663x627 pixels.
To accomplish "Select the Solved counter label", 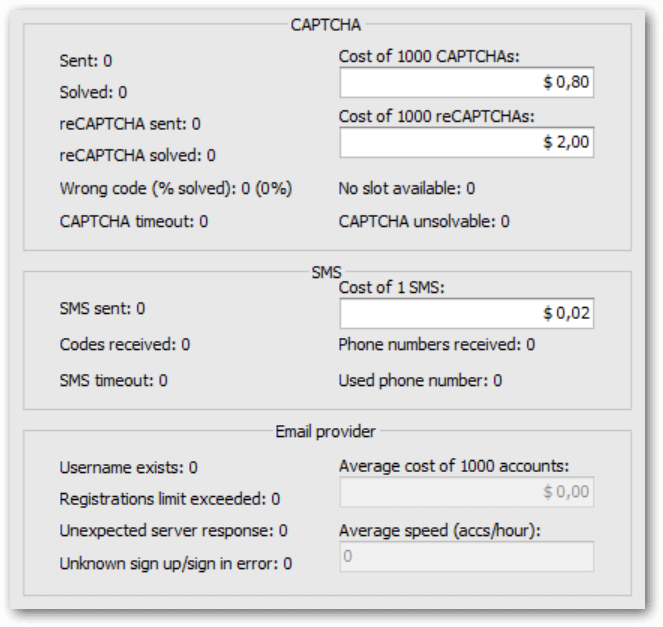I will click(93, 93).
